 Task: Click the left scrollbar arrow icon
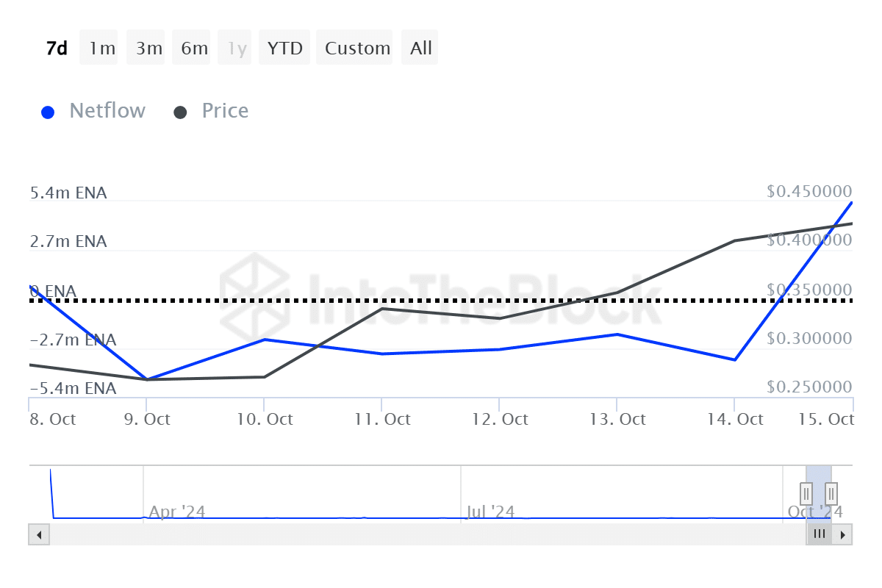[x=38, y=534]
